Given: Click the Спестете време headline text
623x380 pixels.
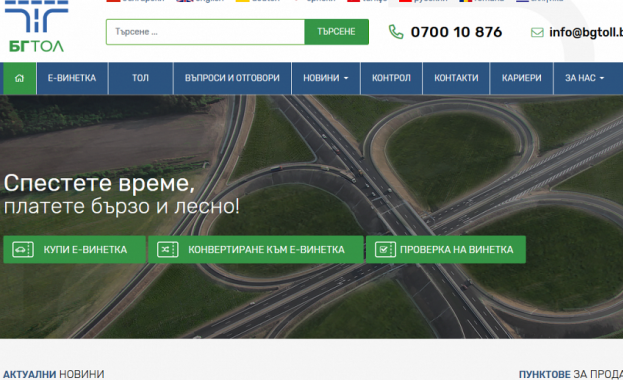Looking at the screenshot, I should (x=99, y=183).
